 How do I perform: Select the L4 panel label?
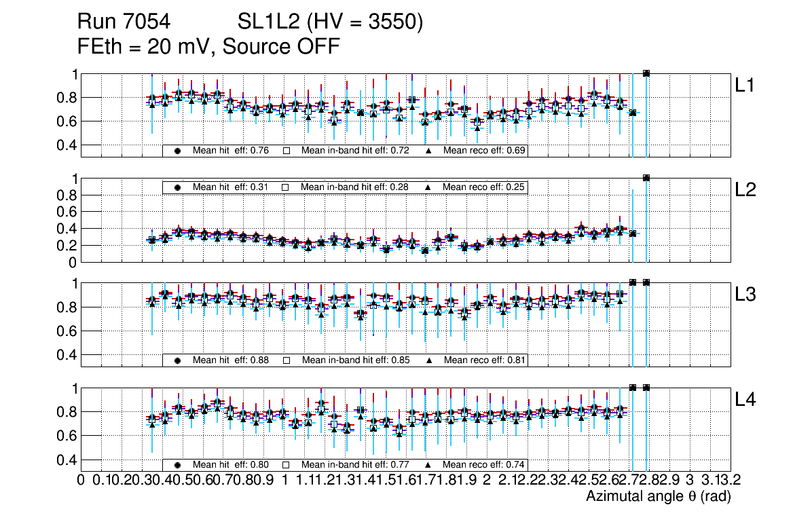[x=745, y=400]
